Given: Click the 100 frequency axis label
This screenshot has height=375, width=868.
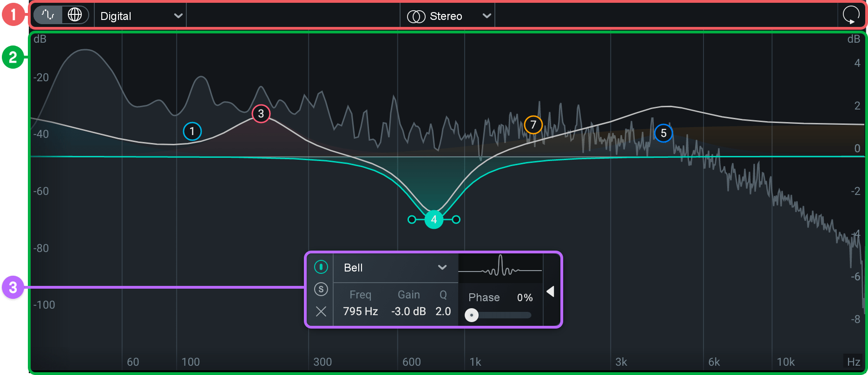Looking at the screenshot, I should [x=191, y=362].
